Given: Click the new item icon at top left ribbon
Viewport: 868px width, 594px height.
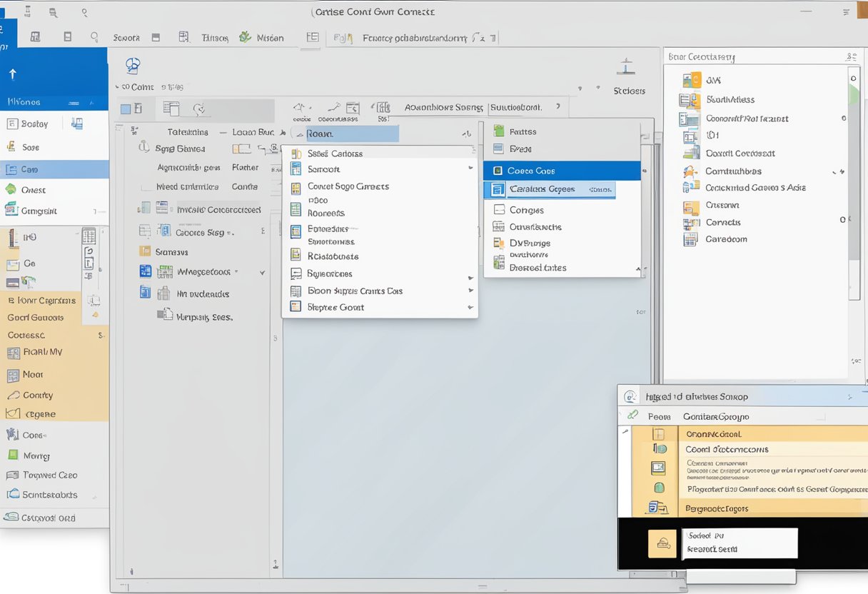Looking at the screenshot, I should (x=28, y=12).
